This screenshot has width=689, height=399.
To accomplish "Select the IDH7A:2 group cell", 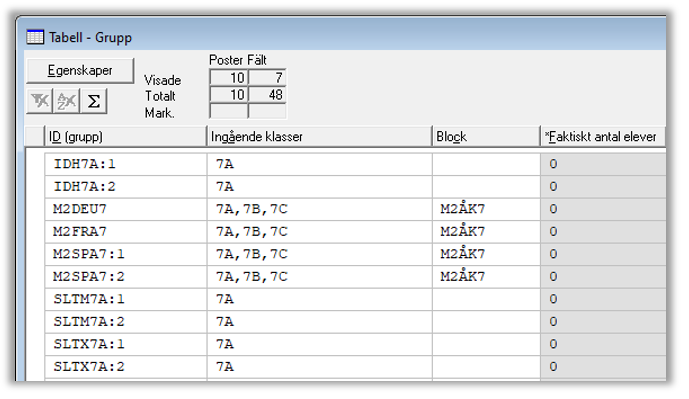I will pyautogui.click(x=126, y=187).
